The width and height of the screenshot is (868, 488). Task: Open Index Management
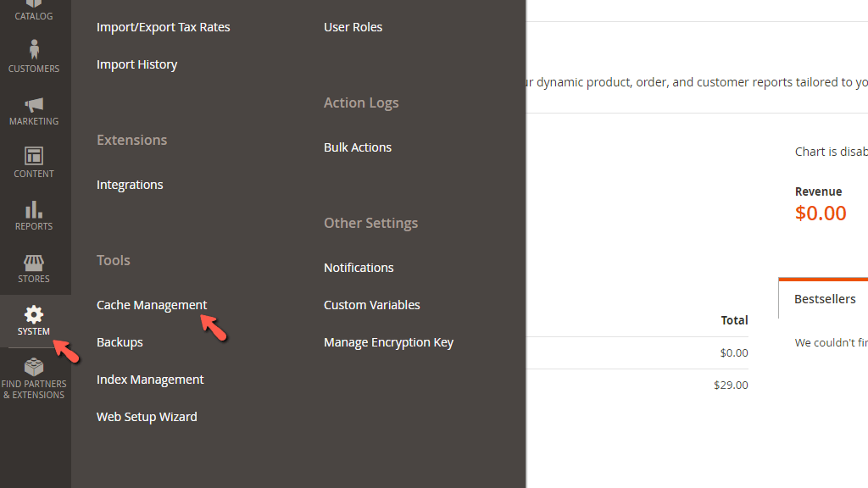coord(150,379)
